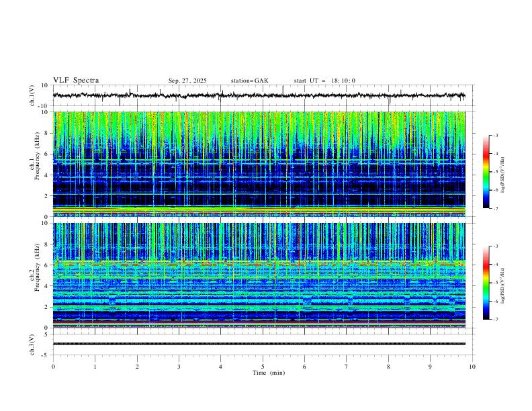This screenshot has height=411, width=532.
Task: Click the "4" kHz tick of ch.2 spectrogram
Action: pos(47,286)
